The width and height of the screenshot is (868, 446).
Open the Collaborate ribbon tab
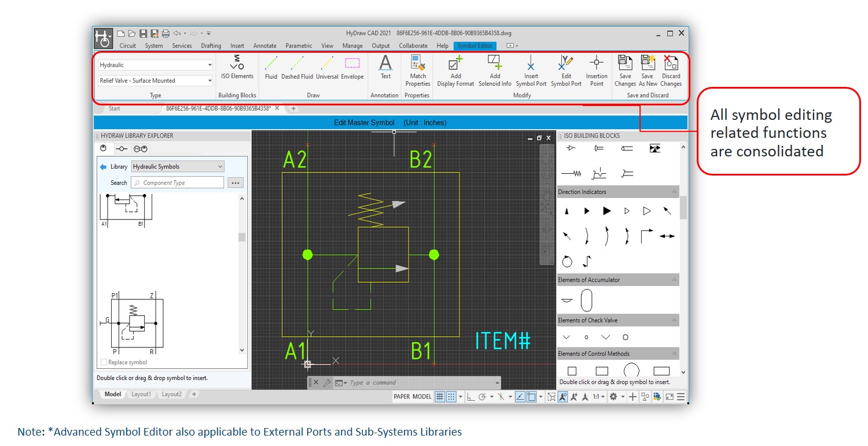click(x=413, y=46)
